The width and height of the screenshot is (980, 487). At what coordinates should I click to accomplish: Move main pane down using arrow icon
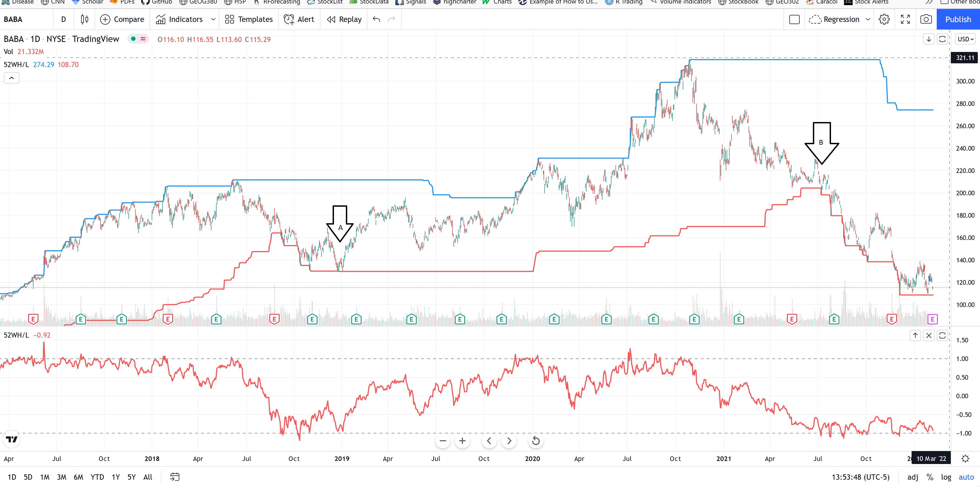tap(929, 39)
